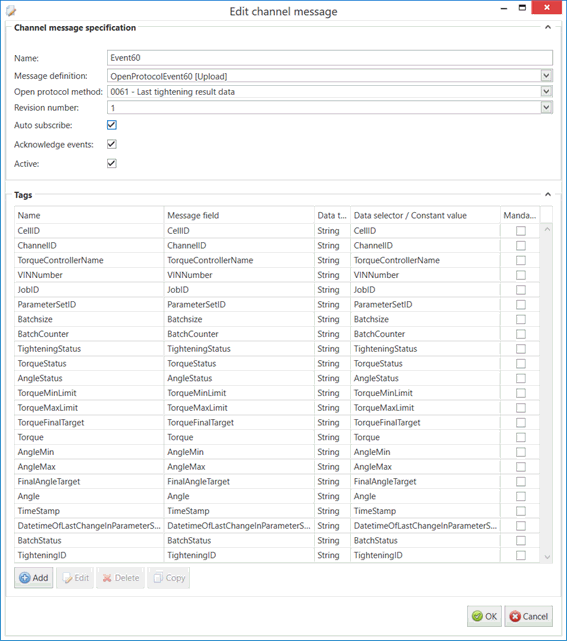Open the Message definition dropdown
The width and height of the screenshot is (567, 641).
pyautogui.click(x=546, y=76)
